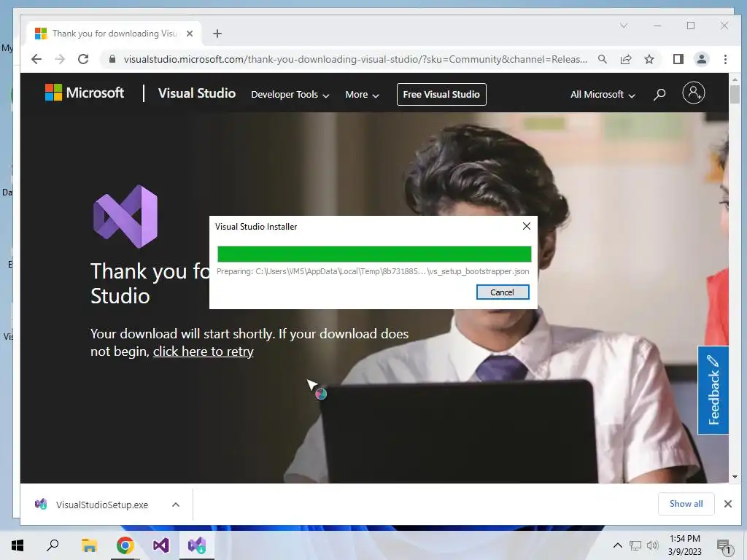Close the Thank you for downloading tab
Image resolution: width=747 pixels, height=560 pixels.
(x=190, y=34)
